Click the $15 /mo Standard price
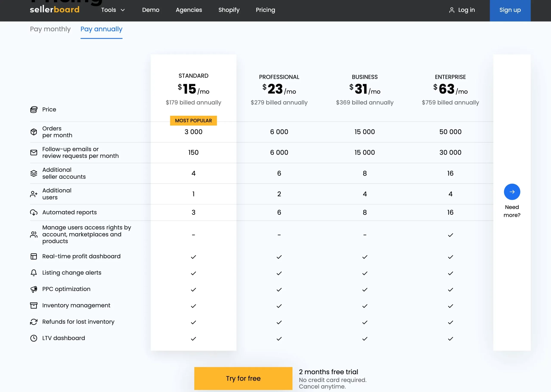The image size is (551, 392). click(193, 89)
